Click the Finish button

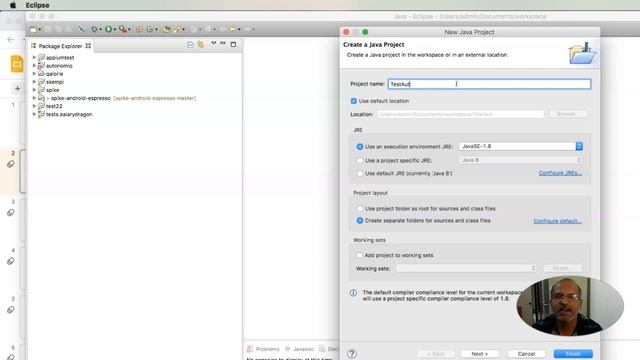pos(573,354)
